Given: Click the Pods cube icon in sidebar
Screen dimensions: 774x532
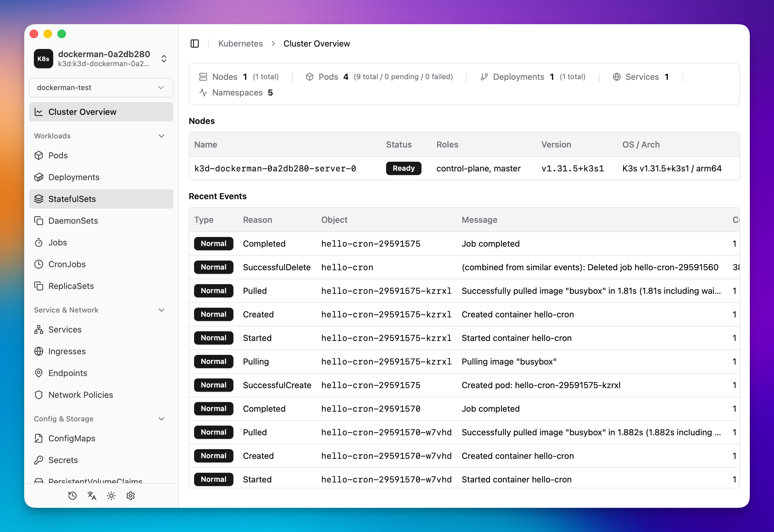Looking at the screenshot, I should [39, 155].
